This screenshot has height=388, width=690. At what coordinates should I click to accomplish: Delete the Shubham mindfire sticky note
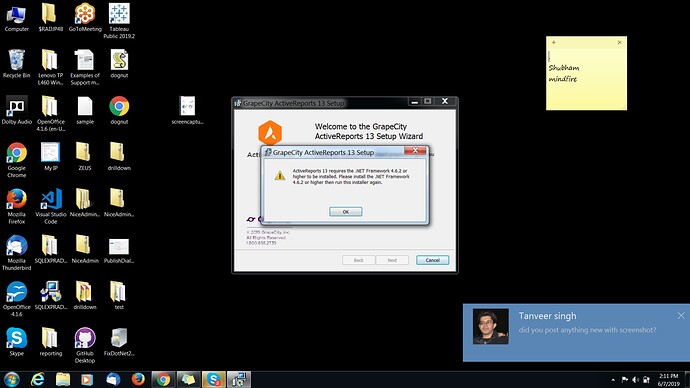(x=620, y=43)
